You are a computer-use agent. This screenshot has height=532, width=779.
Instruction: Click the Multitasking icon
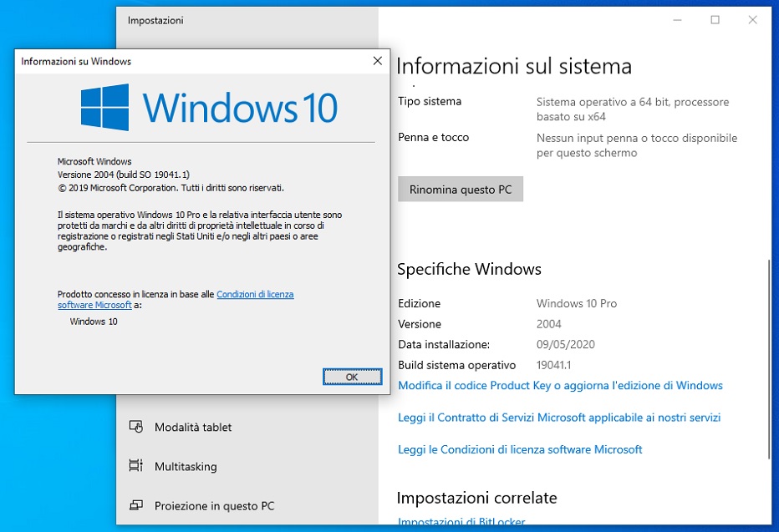click(135, 465)
